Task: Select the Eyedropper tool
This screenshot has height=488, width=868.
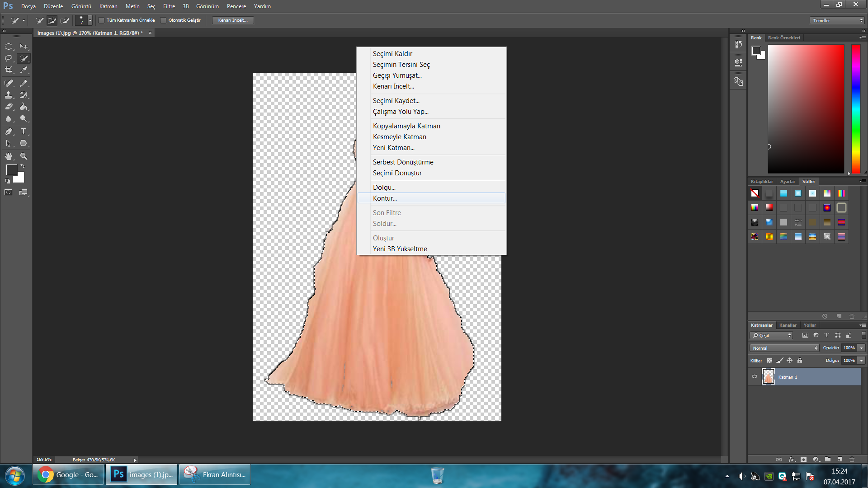Action: coord(24,70)
